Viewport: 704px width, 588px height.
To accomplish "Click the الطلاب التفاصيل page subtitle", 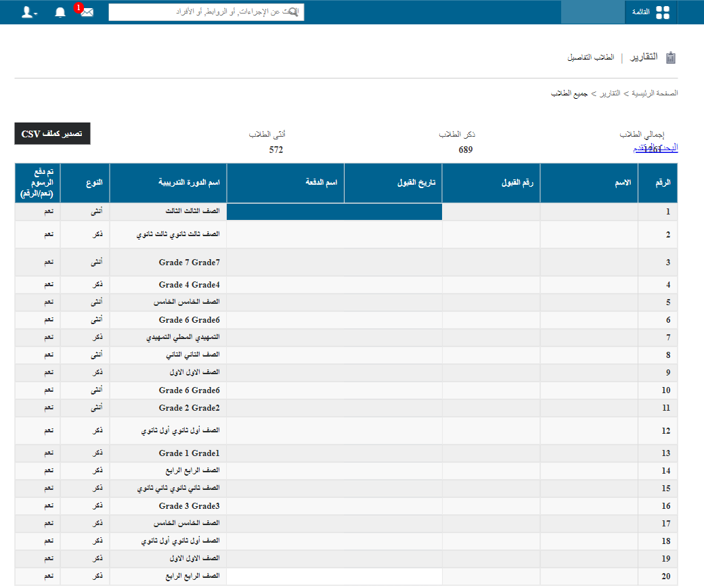I will pyautogui.click(x=591, y=58).
